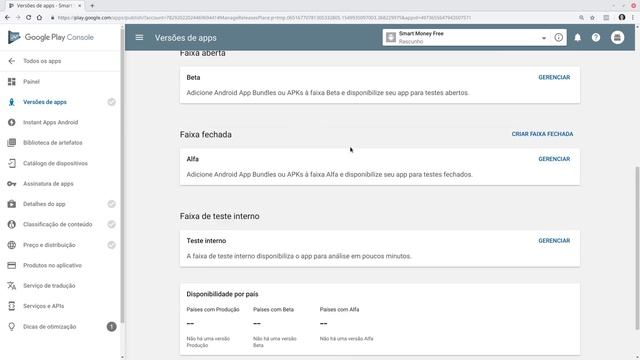Click the Países com Beta label
The height and width of the screenshot is (360, 640).
pos(273,309)
